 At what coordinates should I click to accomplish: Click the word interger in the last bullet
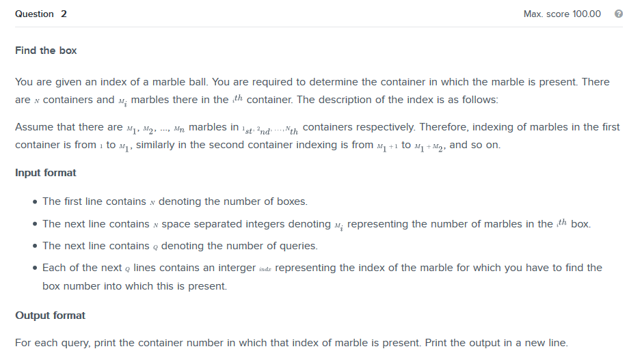coord(237,268)
